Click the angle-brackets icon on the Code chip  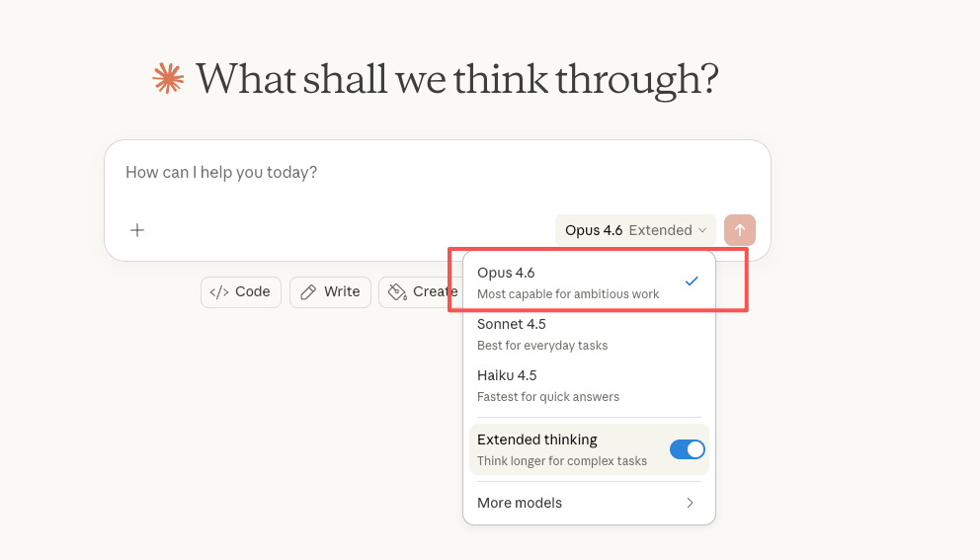point(219,291)
